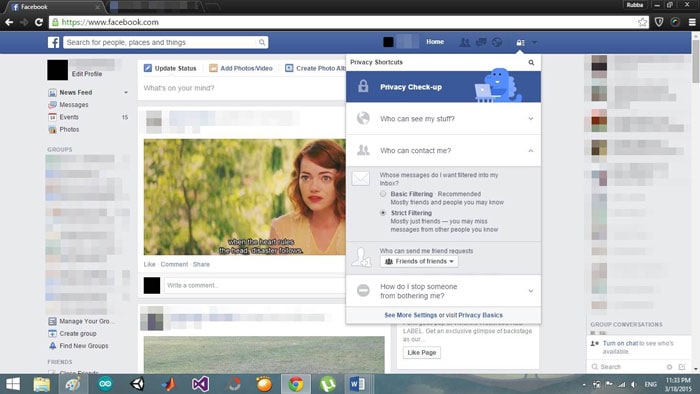This screenshot has height=394, width=700.
Task: Click Share under the image post
Action: tap(201, 265)
